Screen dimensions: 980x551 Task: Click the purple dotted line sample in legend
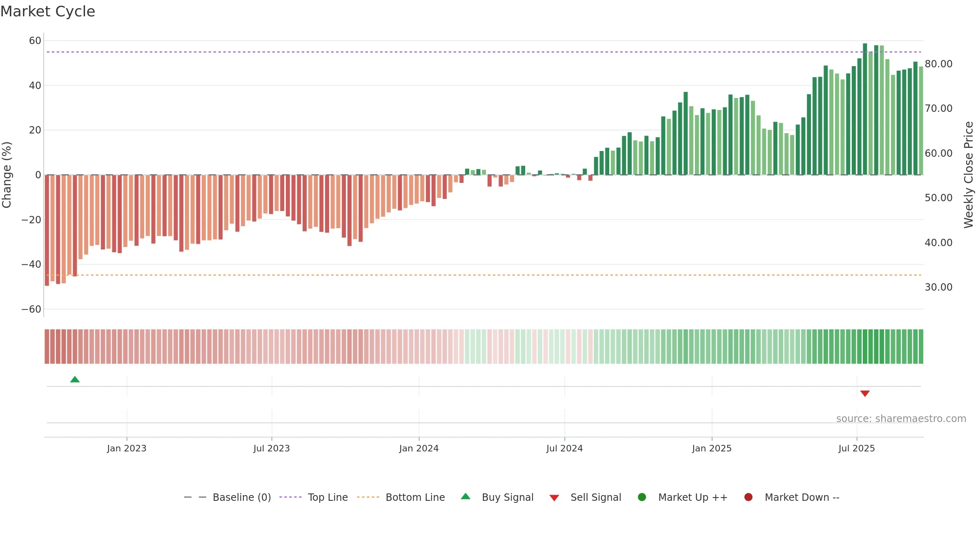point(290,497)
